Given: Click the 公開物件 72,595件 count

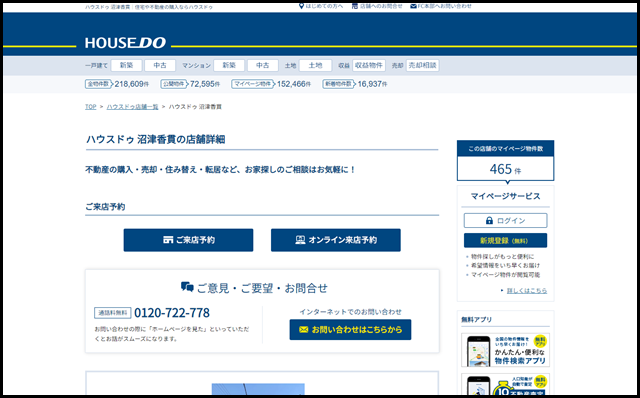Looking at the screenshot, I should pos(190,84).
